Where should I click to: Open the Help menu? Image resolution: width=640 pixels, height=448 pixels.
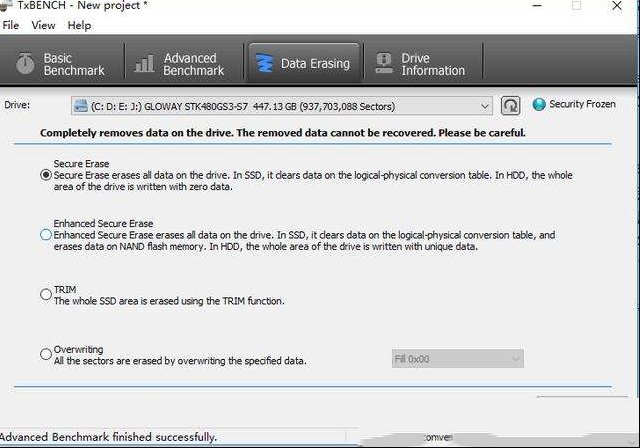click(x=79, y=25)
